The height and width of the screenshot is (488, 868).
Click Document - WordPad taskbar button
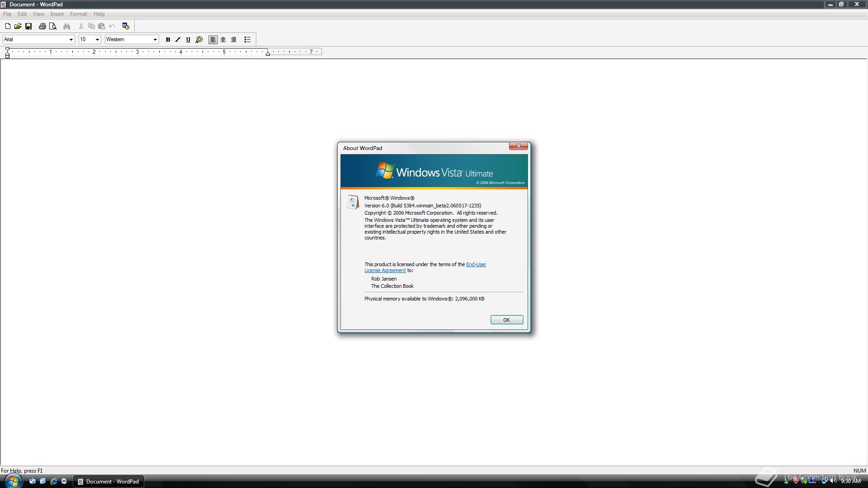(x=108, y=481)
